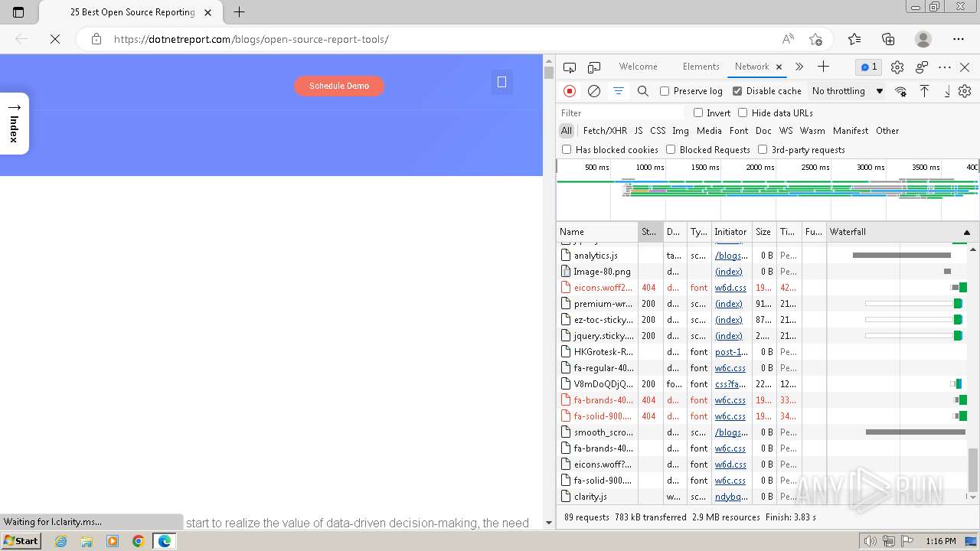Click the Schedule Demo button
The height and width of the screenshot is (551, 980).
click(x=339, y=86)
